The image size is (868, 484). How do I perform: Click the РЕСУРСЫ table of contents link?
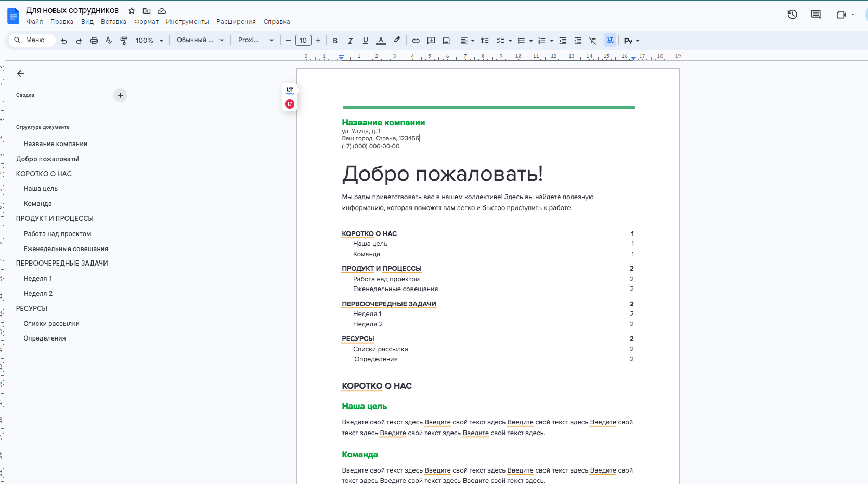[358, 338]
